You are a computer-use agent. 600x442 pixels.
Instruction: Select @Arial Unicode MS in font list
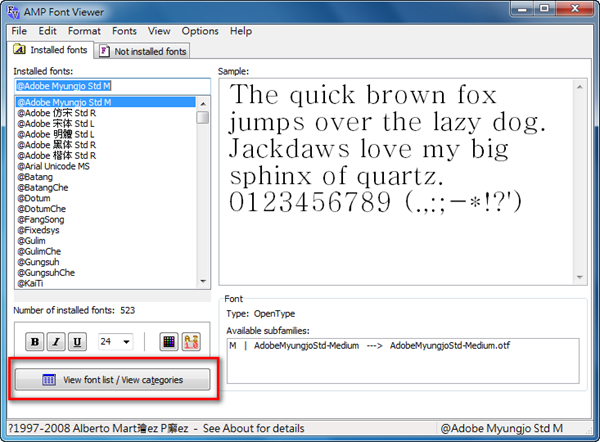pyautogui.click(x=60, y=167)
